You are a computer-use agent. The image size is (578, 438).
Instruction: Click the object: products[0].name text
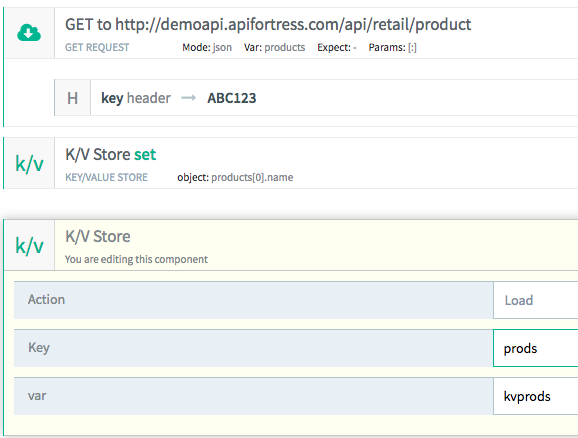[x=235, y=177]
